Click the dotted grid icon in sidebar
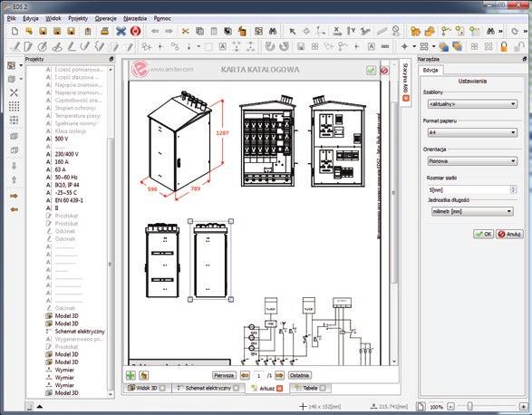Screen dimensions: 532x415 (14, 106)
